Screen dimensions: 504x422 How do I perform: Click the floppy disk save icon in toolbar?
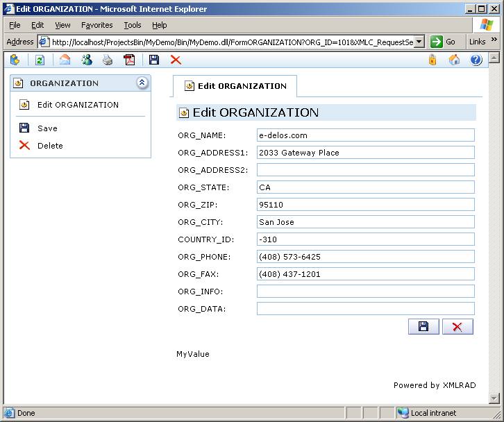pyautogui.click(x=154, y=60)
